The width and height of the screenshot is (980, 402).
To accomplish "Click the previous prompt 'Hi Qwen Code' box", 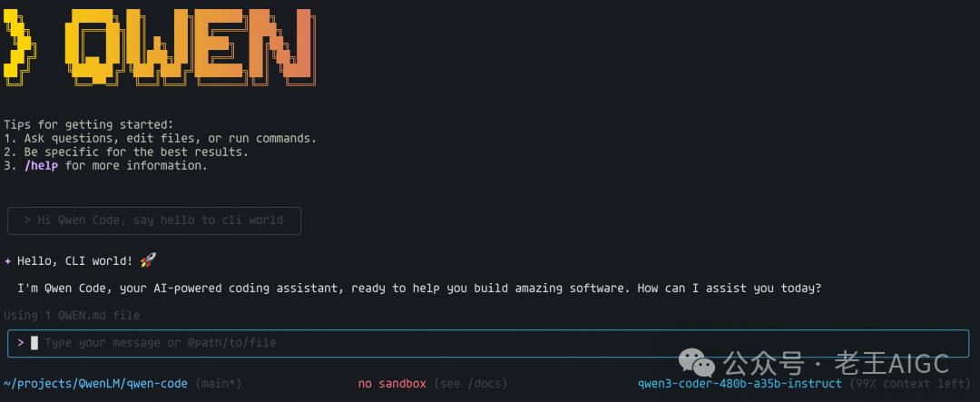I will pyautogui.click(x=153, y=221).
